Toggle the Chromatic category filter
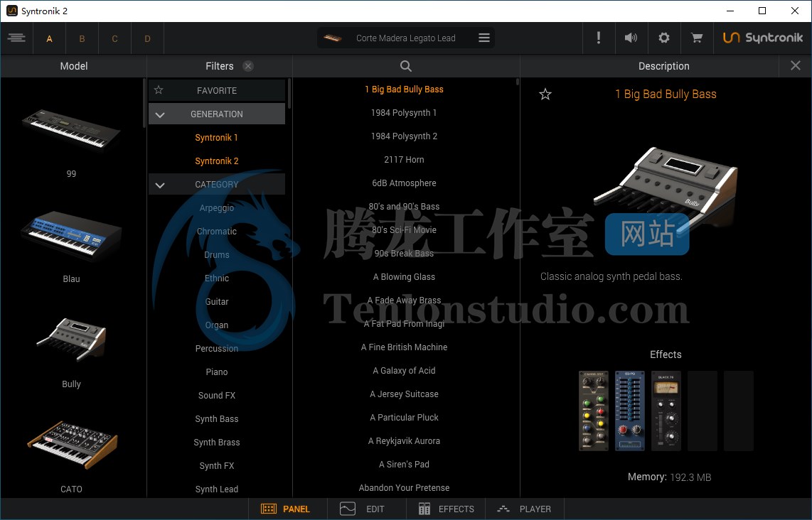 216,232
